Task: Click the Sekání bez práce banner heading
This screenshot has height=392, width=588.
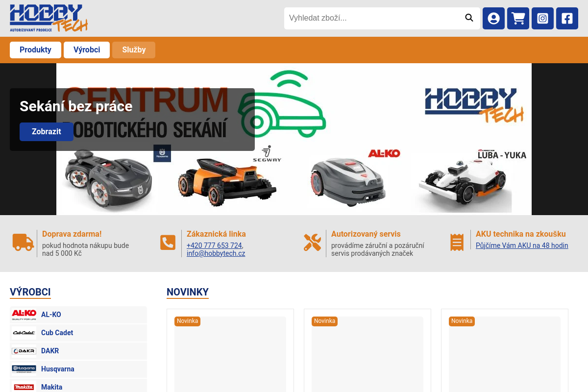Action: point(76,106)
